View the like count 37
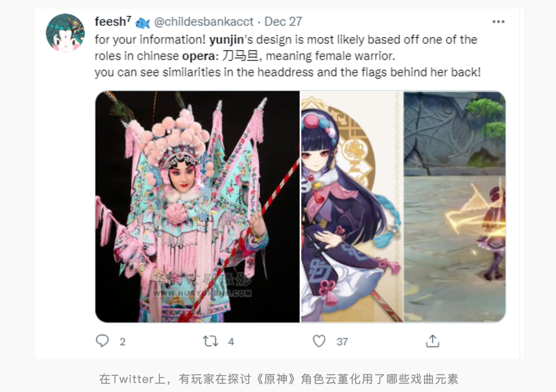Screen dimensions: 556x392 (x=342, y=342)
